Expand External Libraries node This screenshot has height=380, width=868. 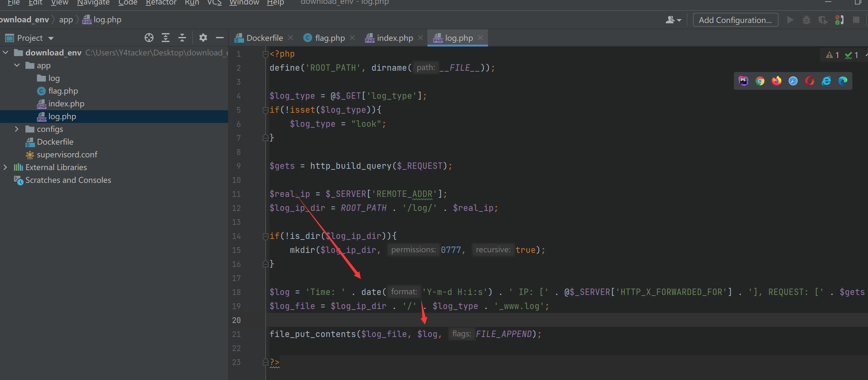[5, 167]
